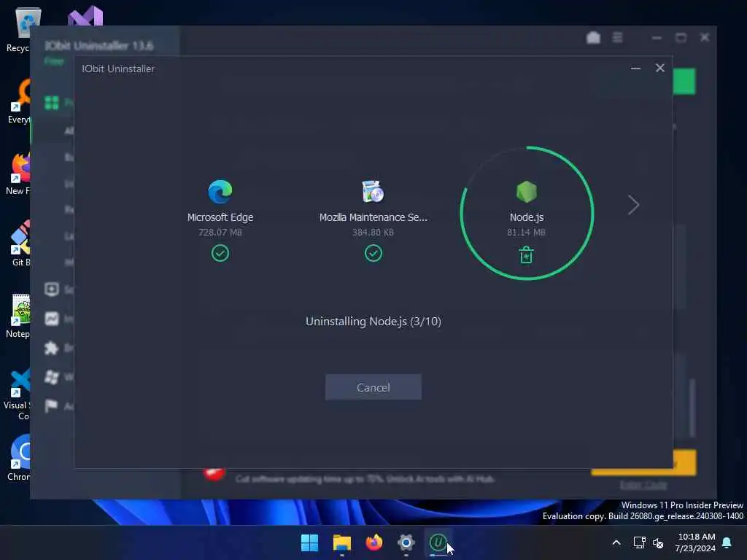The height and width of the screenshot is (560, 747).
Task: Show next programs with right chevron arrow
Action: [x=633, y=205]
